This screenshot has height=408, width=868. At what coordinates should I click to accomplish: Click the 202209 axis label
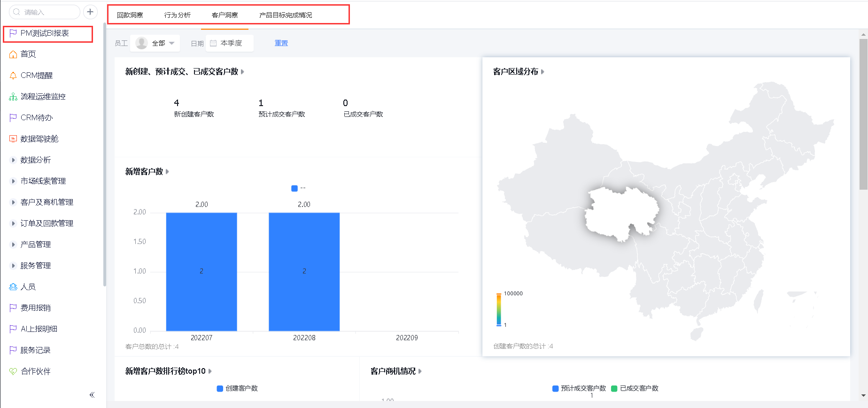tap(407, 338)
